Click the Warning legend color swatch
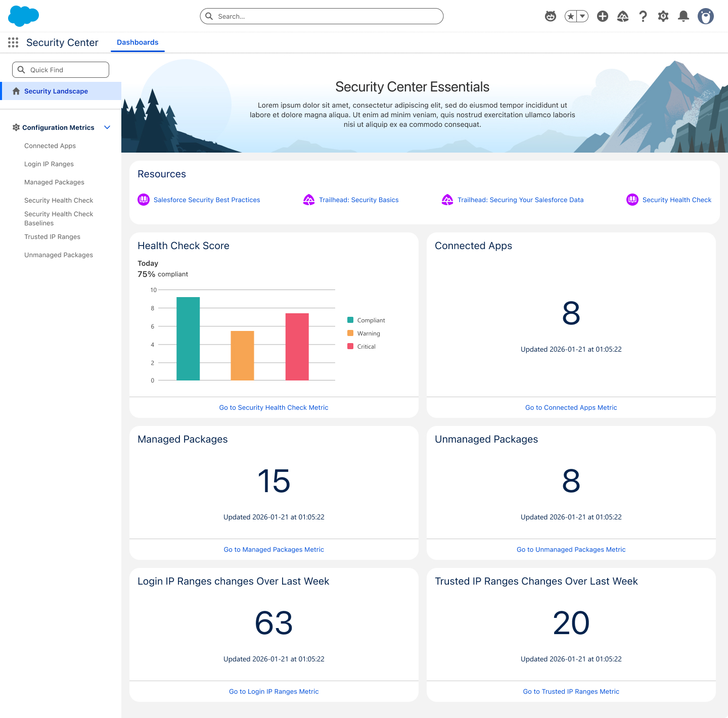Image resolution: width=728 pixels, height=718 pixels. 350,333
